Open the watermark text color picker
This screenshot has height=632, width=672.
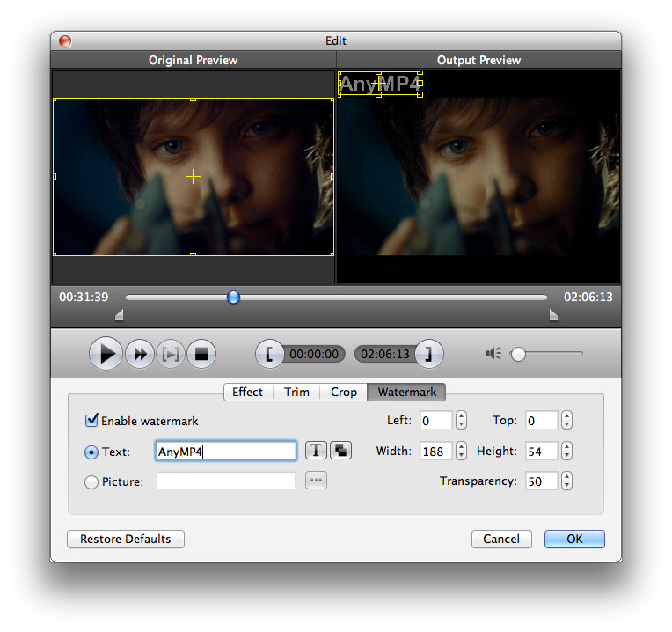[x=340, y=451]
